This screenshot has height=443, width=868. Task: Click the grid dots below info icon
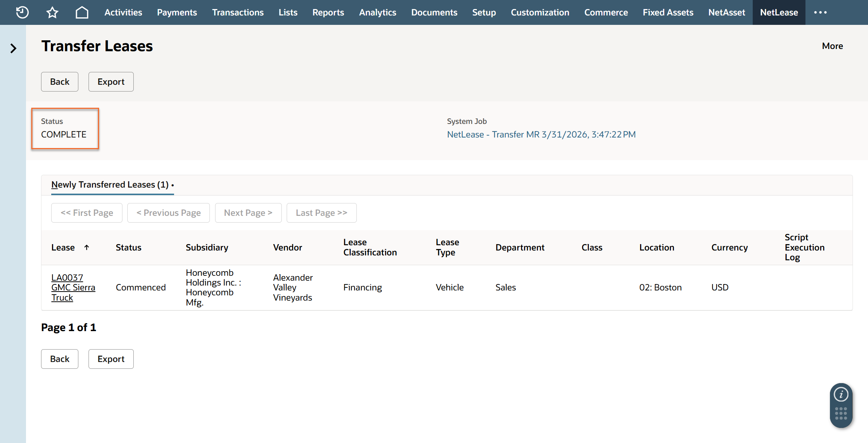841,413
